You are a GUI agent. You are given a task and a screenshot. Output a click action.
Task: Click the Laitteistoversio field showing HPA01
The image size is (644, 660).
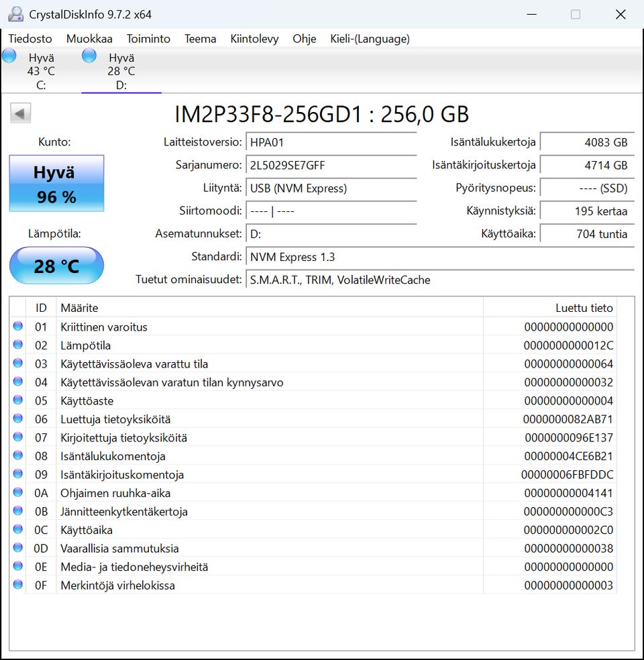click(x=331, y=142)
